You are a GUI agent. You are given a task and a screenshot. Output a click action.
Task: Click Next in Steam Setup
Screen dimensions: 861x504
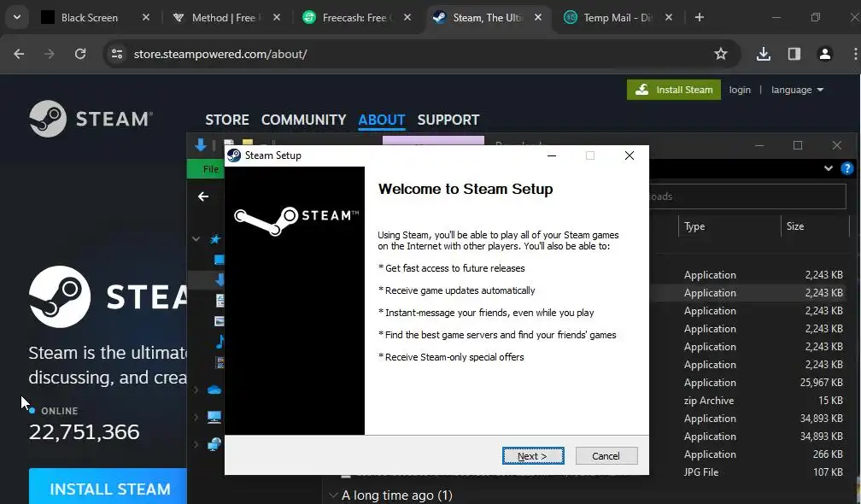pyautogui.click(x=533, y=455)
